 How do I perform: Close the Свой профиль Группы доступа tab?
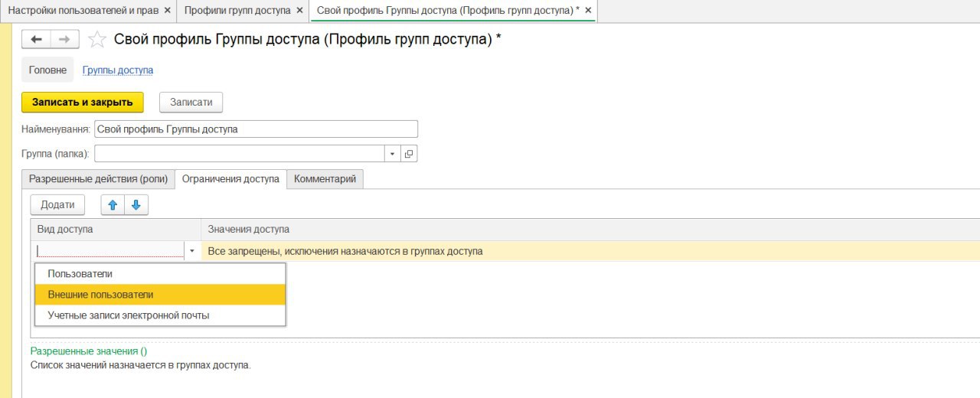click(588, 11)
